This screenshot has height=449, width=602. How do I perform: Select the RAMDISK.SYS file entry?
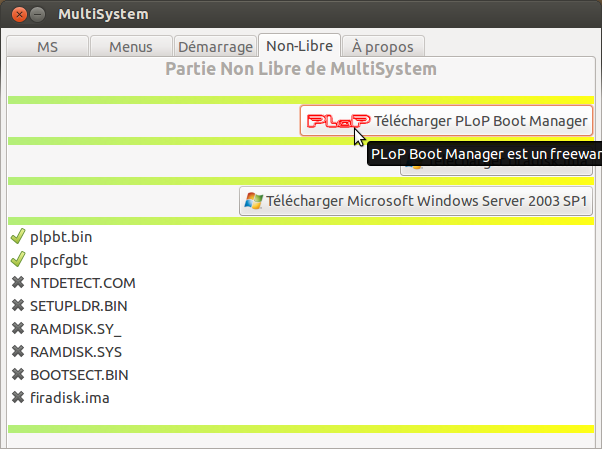tap(76, 352)
